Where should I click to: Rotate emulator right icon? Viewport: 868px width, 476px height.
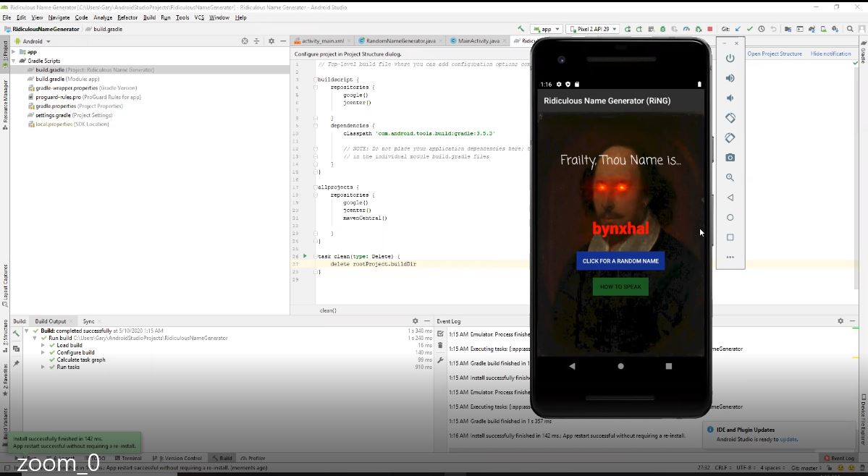click(730, 137)
